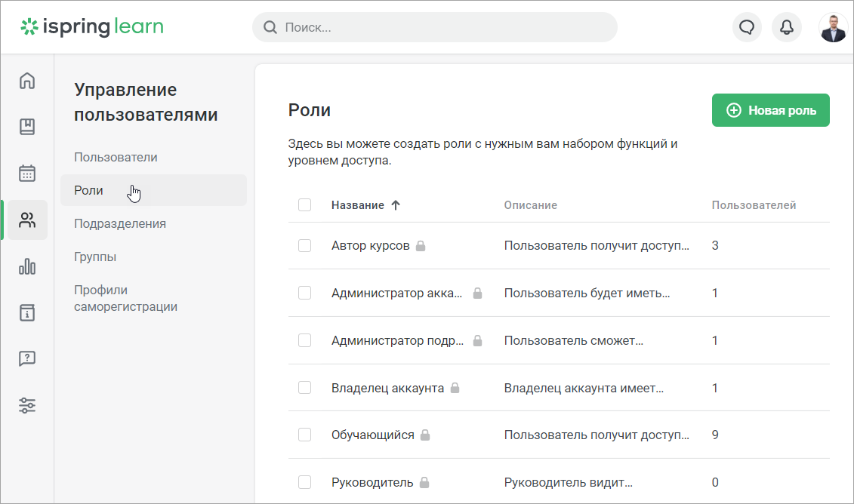Check the box for Руководитель
Image resolution: width=854 pixels, height=504 pixels.
pos(304,482)
